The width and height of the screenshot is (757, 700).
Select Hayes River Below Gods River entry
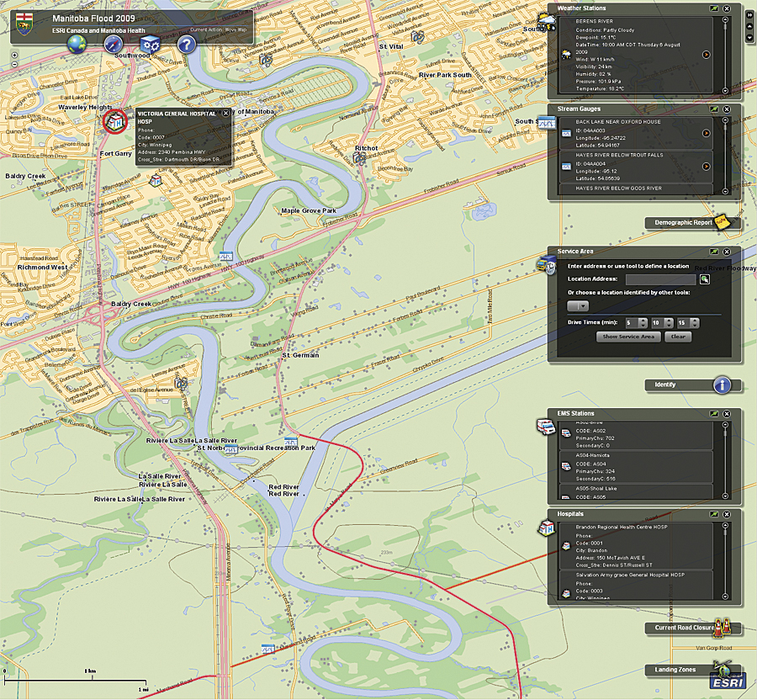point(636,189)
